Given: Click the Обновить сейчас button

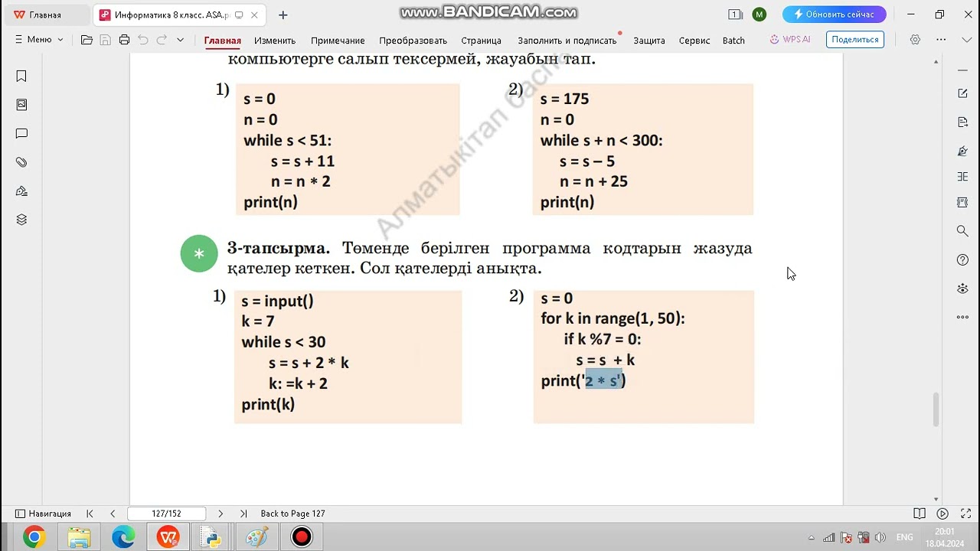Looking at the screenshot, I should point(834,15).
